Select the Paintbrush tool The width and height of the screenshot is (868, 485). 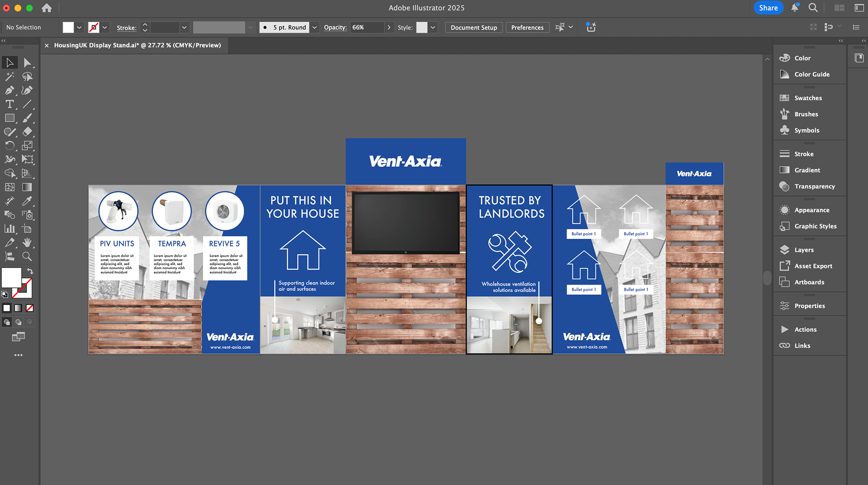click(x=27, y=118)
